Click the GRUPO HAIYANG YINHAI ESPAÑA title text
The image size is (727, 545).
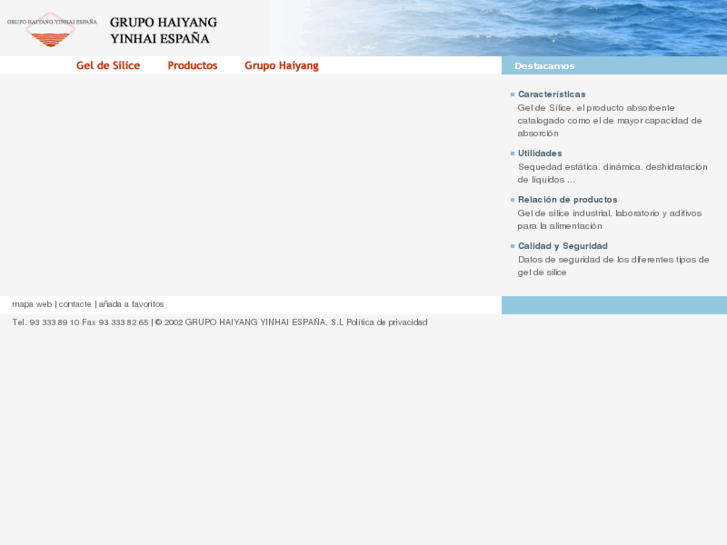pos(163,30)
